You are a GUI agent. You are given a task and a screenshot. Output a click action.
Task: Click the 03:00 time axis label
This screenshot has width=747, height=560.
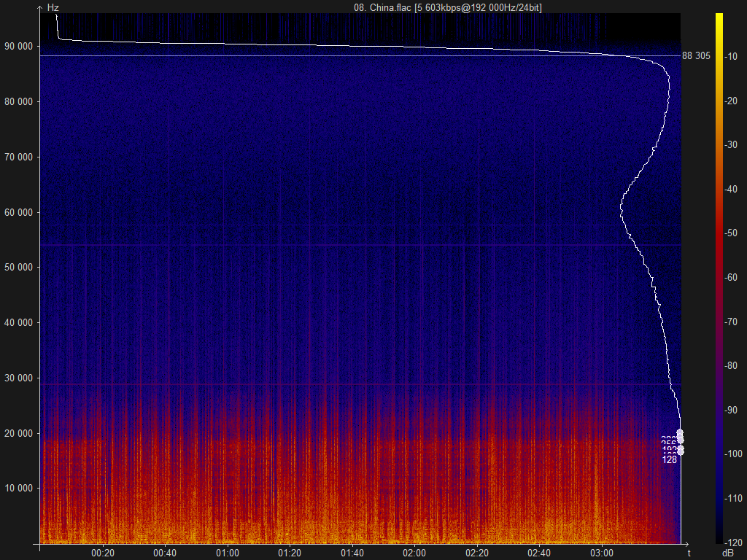602,553
